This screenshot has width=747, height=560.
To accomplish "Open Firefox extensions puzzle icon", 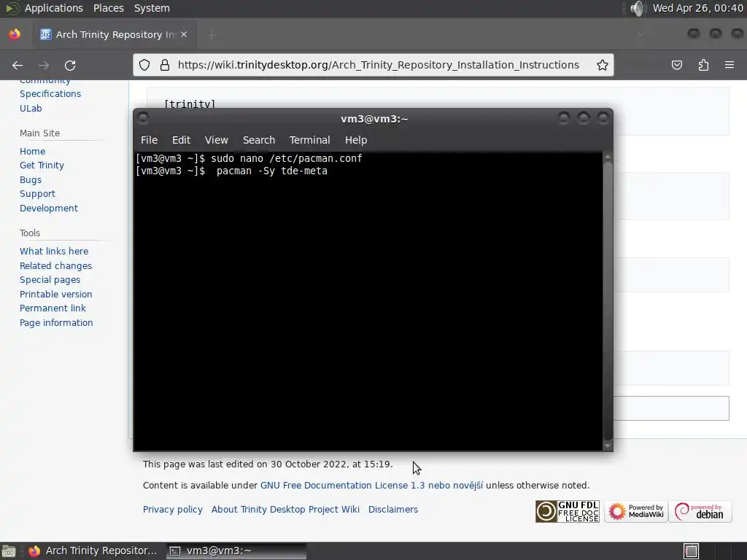I will (703, 65).
